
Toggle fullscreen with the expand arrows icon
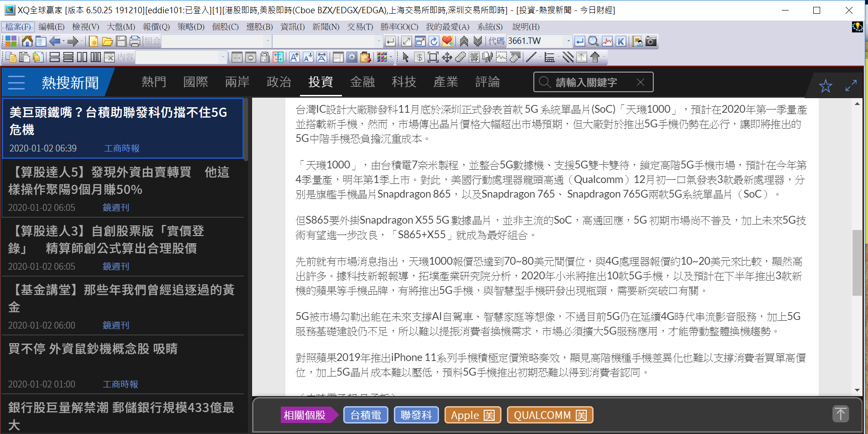tap(851, 86)
